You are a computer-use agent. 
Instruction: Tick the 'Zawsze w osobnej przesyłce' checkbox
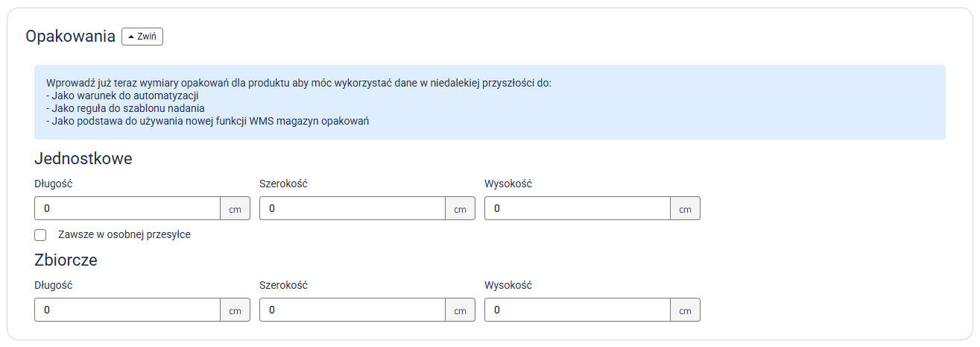click(x=40, y=235)
